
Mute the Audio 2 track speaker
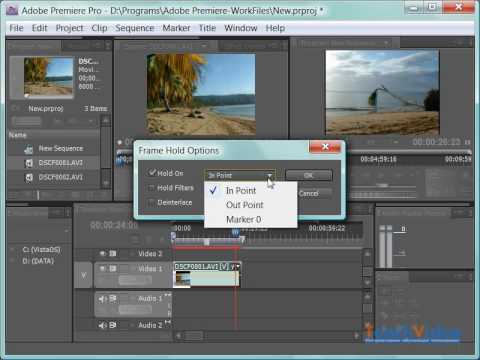pos(102,325)
